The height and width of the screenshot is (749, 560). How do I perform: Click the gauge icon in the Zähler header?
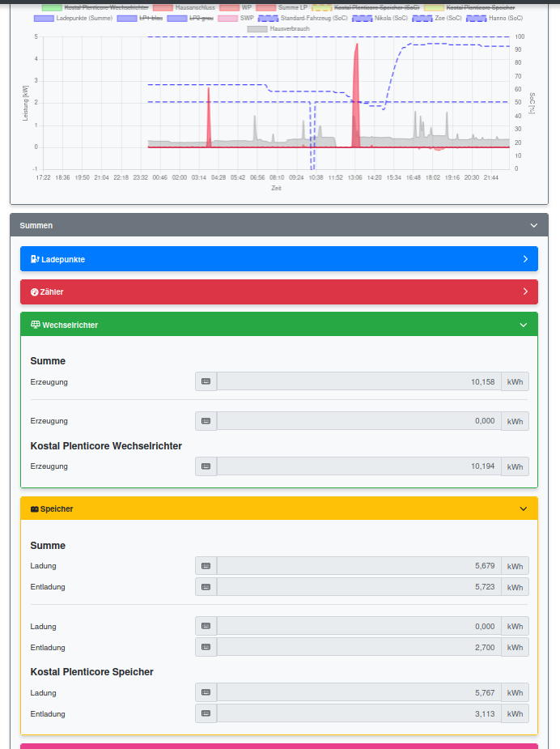tap(34, 292)
